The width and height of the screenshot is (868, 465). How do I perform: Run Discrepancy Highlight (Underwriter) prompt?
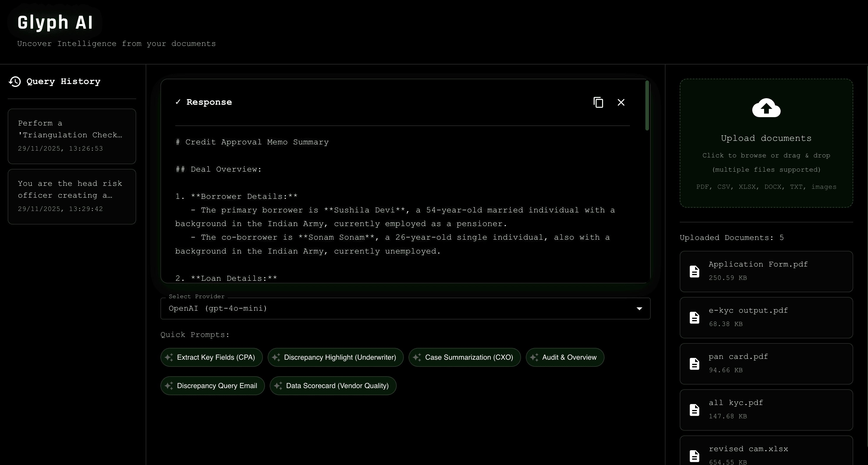[335, 357]
